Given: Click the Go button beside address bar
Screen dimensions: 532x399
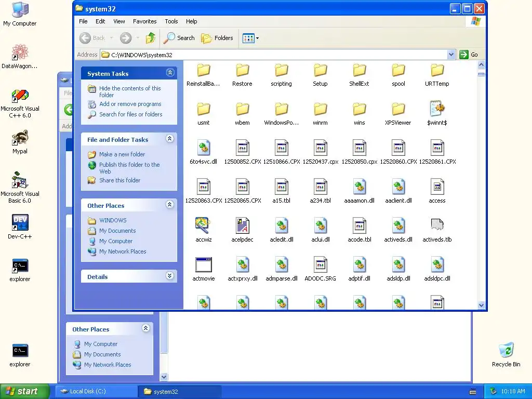Looking at the screenshot, I should click(469, 55).
